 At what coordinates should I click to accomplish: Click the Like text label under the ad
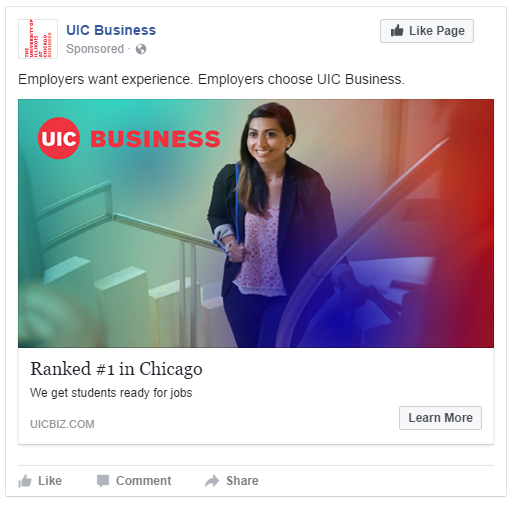click(x=50, y=481)
